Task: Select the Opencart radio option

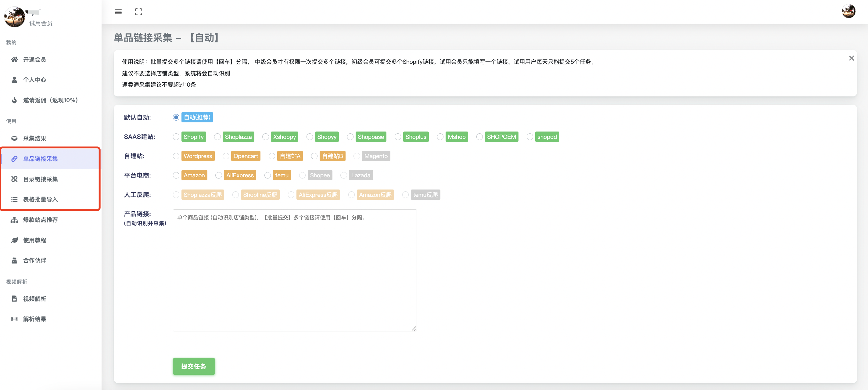Action: (x=226, y=156)
